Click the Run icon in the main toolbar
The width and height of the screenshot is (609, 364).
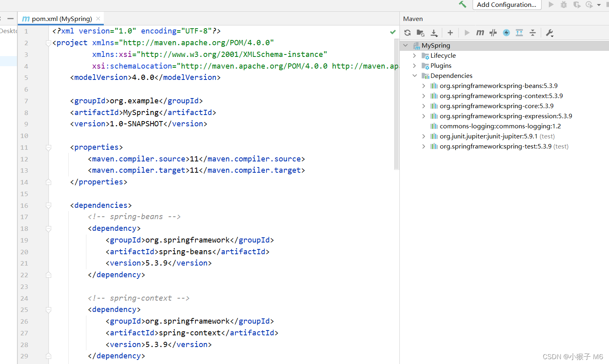pos(551,4)
